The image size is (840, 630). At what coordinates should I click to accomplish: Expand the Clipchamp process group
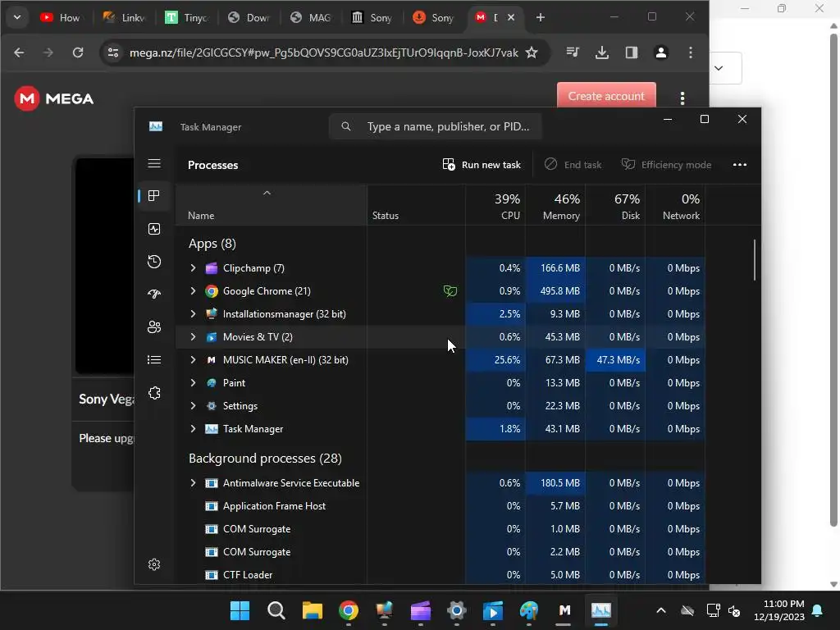coord(194,268)
